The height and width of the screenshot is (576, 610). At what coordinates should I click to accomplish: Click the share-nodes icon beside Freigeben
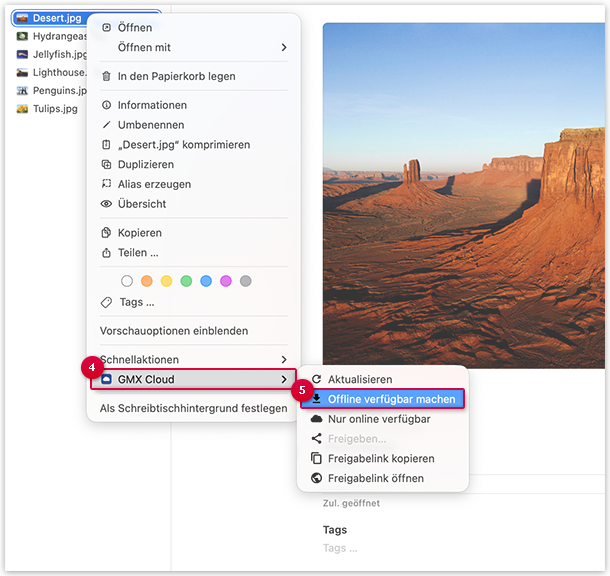click(x=317, y=438)
